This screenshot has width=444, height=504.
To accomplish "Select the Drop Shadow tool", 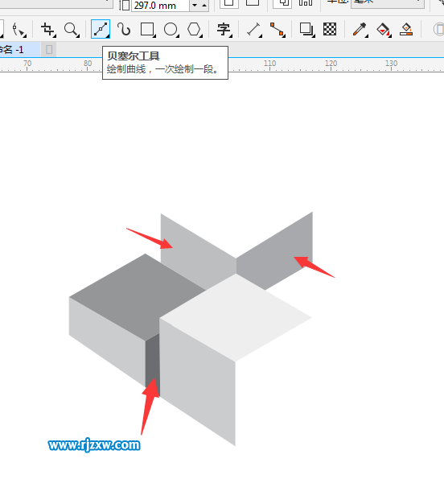I will point(306,30).
